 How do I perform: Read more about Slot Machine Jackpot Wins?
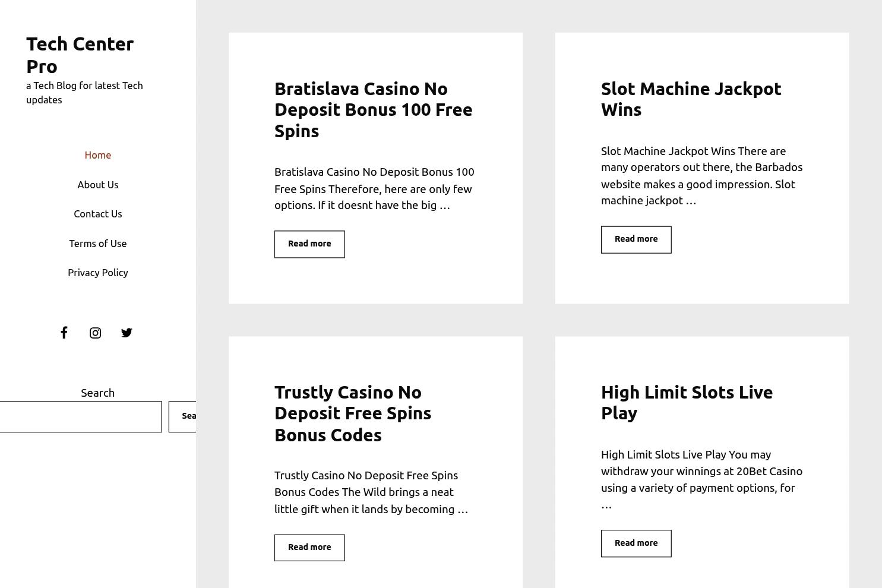click(x=636, y=239)
